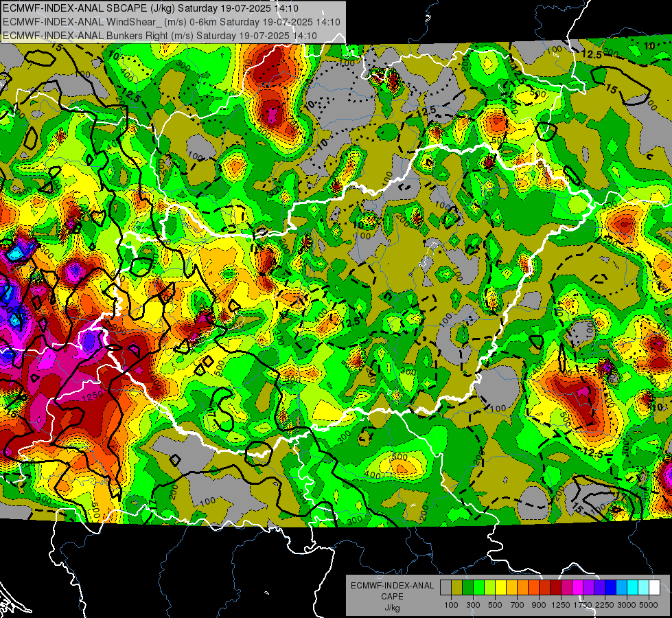Pick the violet legend swatch before 2250

(599, 588)
